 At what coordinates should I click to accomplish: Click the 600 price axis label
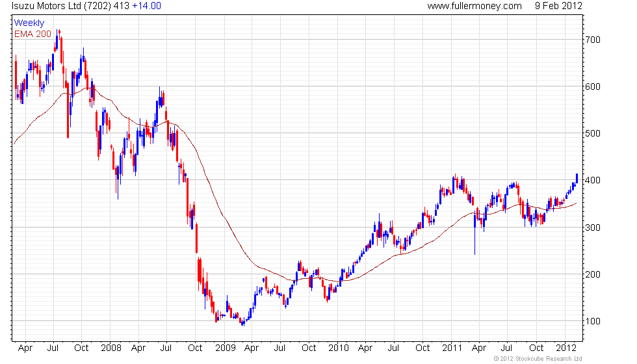click(592, 86)
